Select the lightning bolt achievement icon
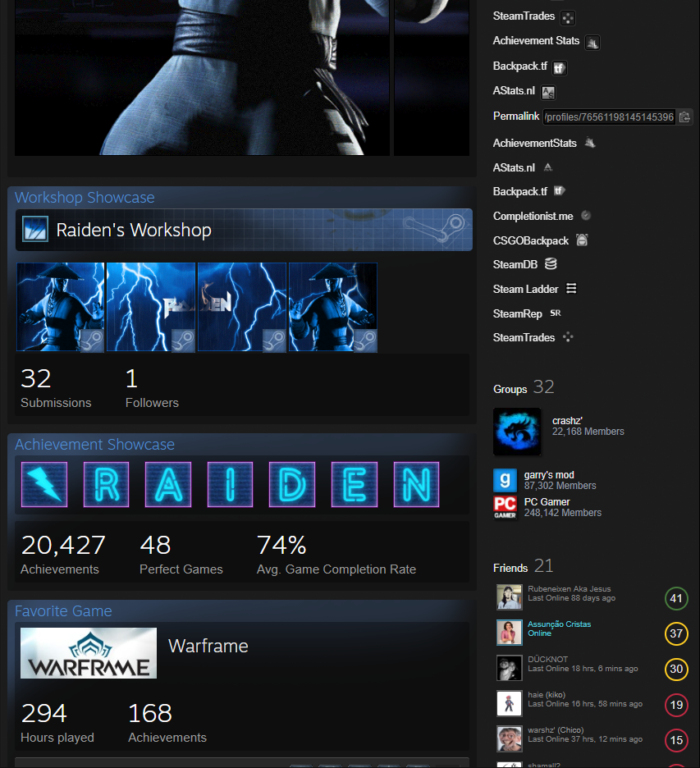Image resolution: width=700 pixels, height=768 pixels. [x=43, y=485]
